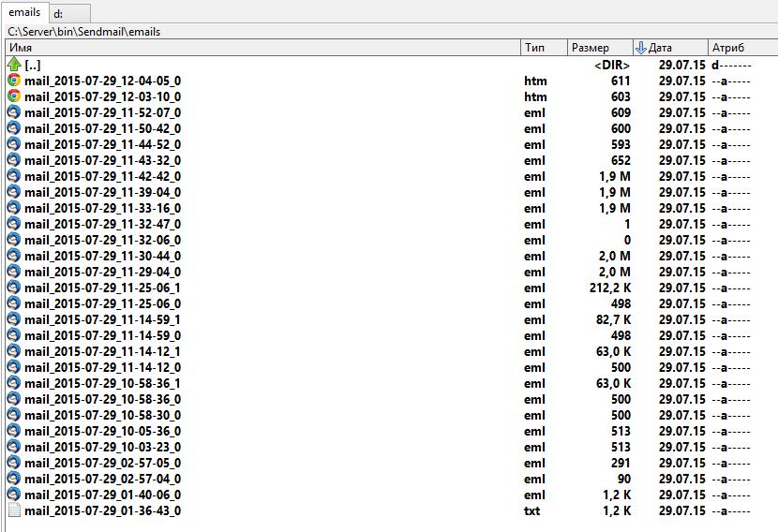Switch to the emails tab
The height and width of the screenshot is (532, 778).
click(x=24, y=12)
